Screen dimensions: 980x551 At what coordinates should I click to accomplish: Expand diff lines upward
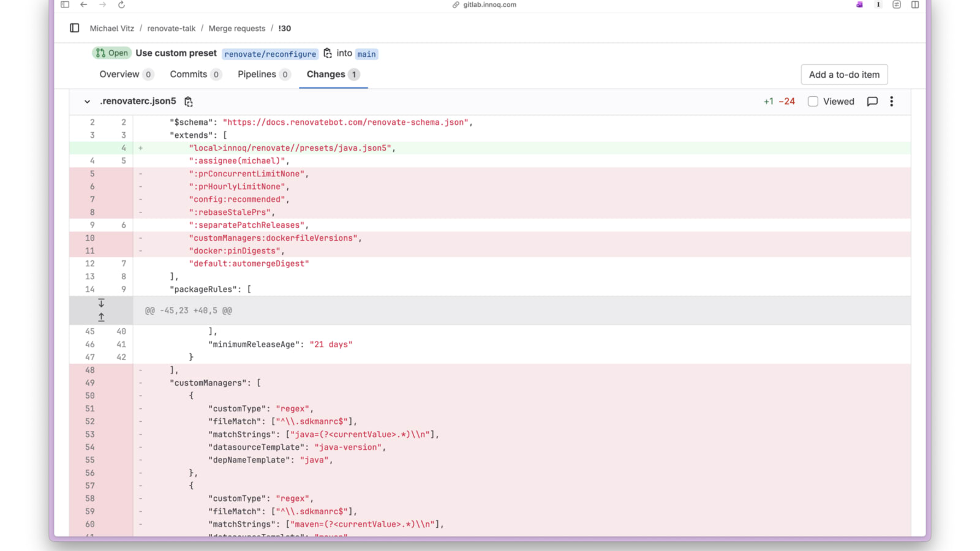[101, 317]
